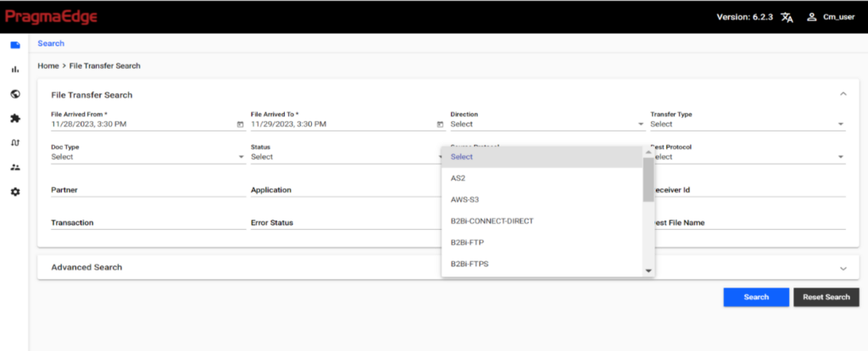Image resolution: width=868 pixels, height=351 pixels.
Task: Open File Arrived From calendar picker
Action: point(241,125)
